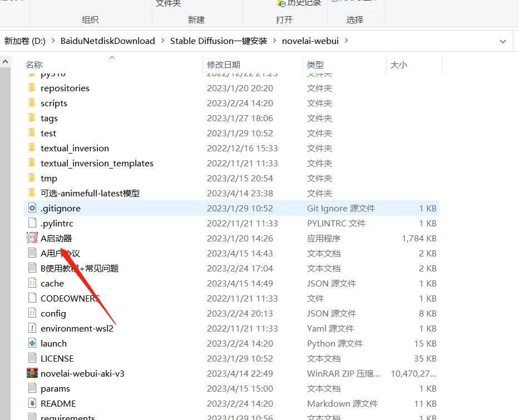Expand chevron after novelai-webui breadcrumb
The image size is (519, 420).
click(x=346, y=41)
